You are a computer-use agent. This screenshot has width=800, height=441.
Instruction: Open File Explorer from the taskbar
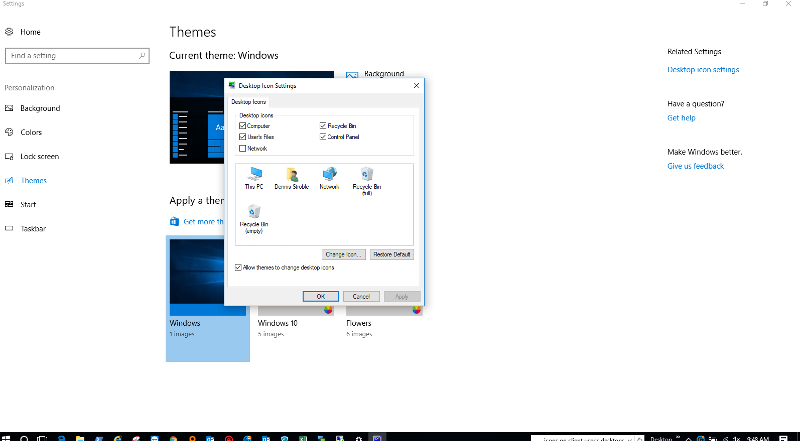[80, 438]
